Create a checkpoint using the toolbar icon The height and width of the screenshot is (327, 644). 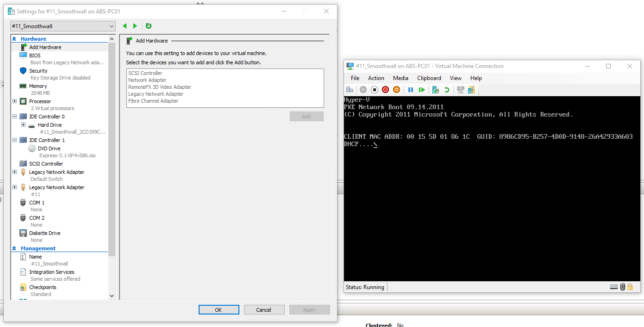pyautogui.click(x=436, y=90)
